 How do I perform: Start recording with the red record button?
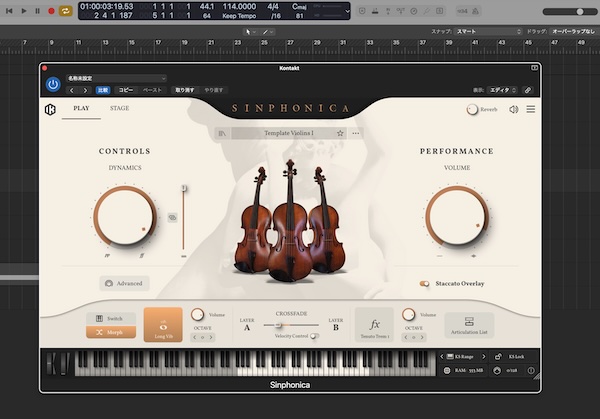(x=51, y=11)
